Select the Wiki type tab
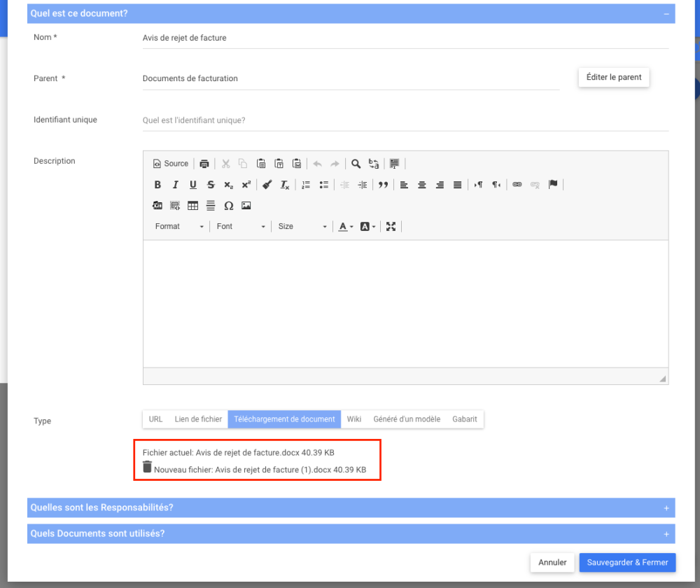This screenshot has height=588, width=700. [354, 419]
